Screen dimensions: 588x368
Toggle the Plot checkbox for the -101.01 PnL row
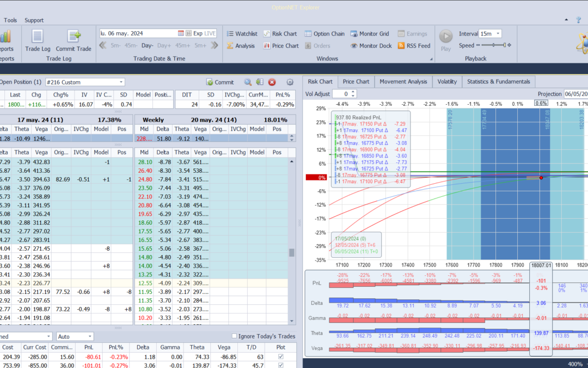coord(280,365)
